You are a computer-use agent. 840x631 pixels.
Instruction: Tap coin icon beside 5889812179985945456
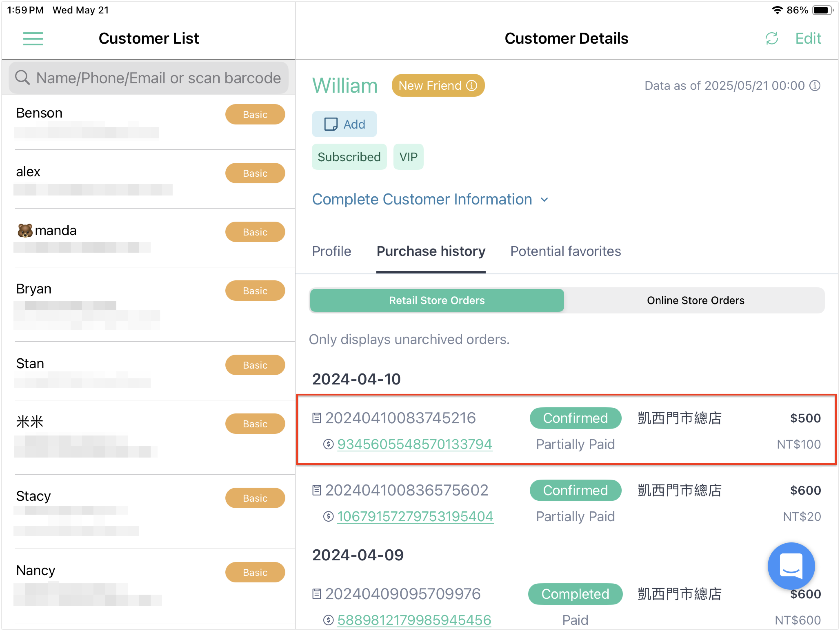pyautogui.click(x=328, y=620)
